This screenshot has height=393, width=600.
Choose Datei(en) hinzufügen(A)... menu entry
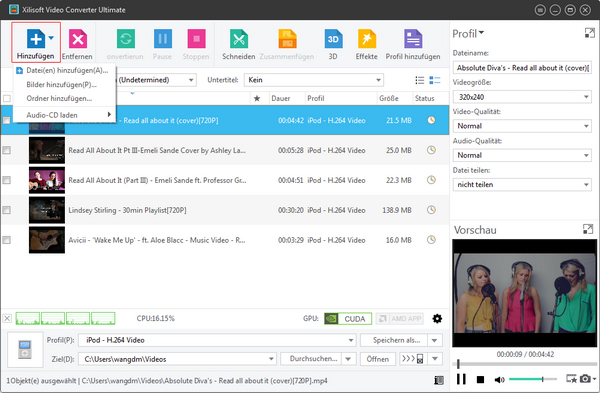point(64,70)
